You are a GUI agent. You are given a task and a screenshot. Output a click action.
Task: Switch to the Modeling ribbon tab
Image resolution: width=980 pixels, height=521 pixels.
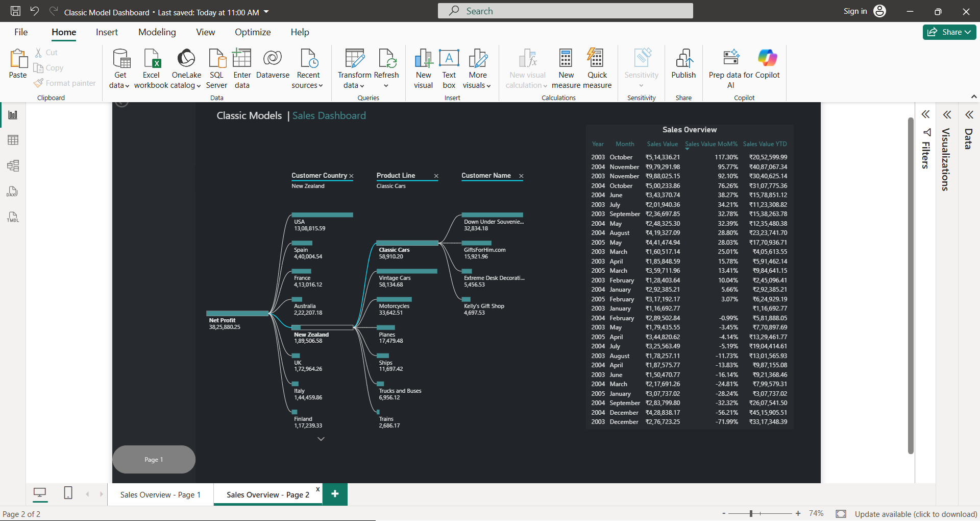point(157,32)
